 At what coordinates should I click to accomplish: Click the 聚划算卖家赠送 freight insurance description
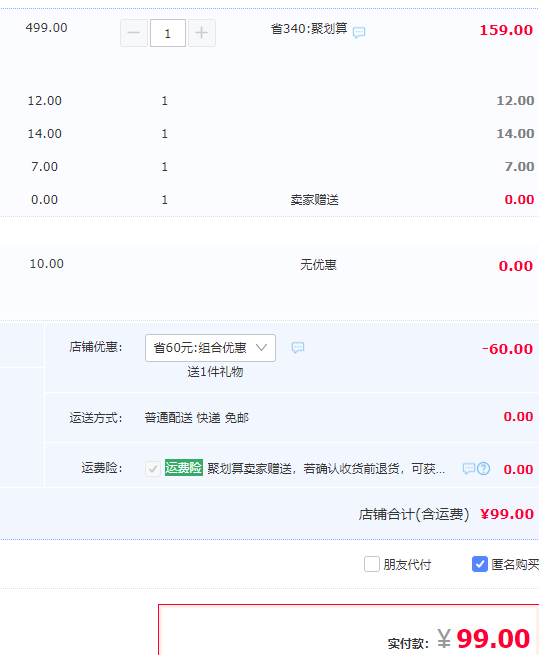pos(326,469)
